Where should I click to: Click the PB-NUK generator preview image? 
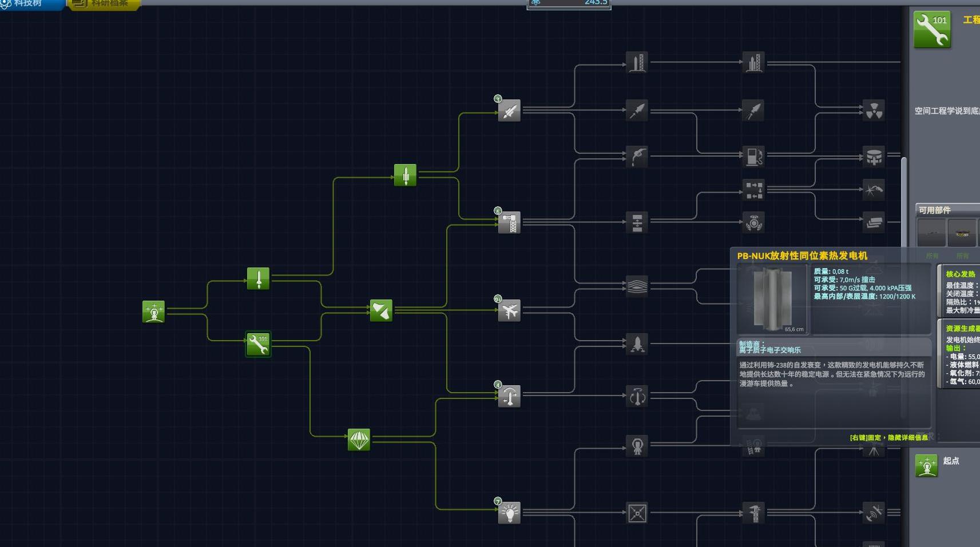(772, 300)
